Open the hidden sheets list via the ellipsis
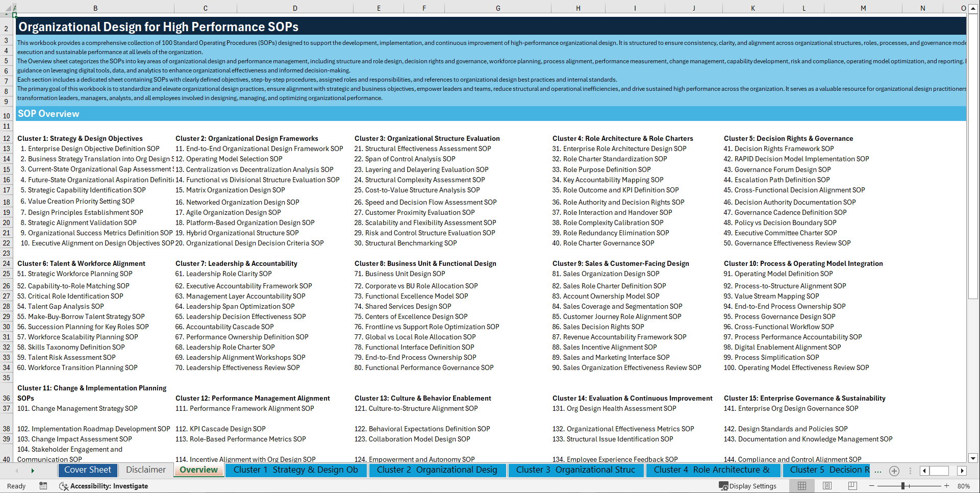 pos(878,471)
